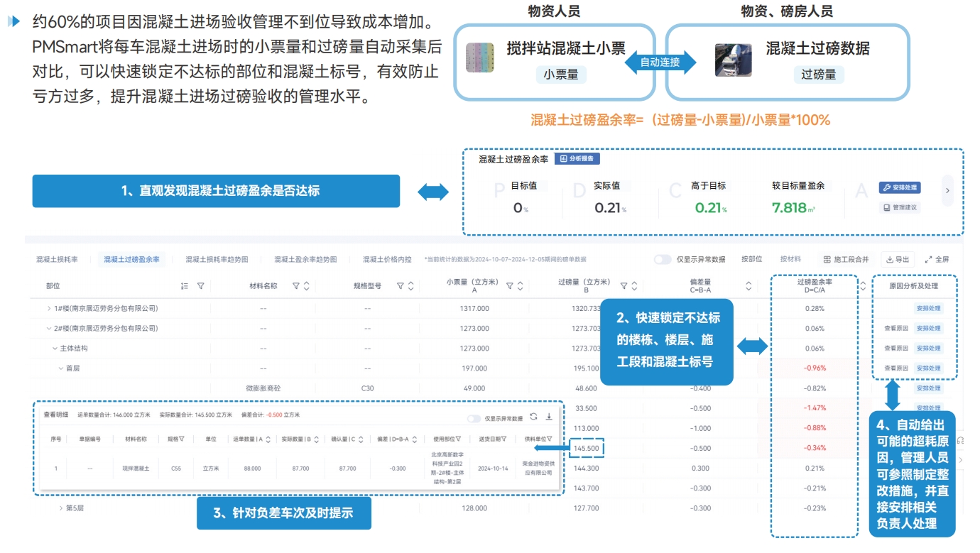Click the refresh icon in 查看明细 panel
Viewport: 980px width, 553px height.
(x=533, y=417)
